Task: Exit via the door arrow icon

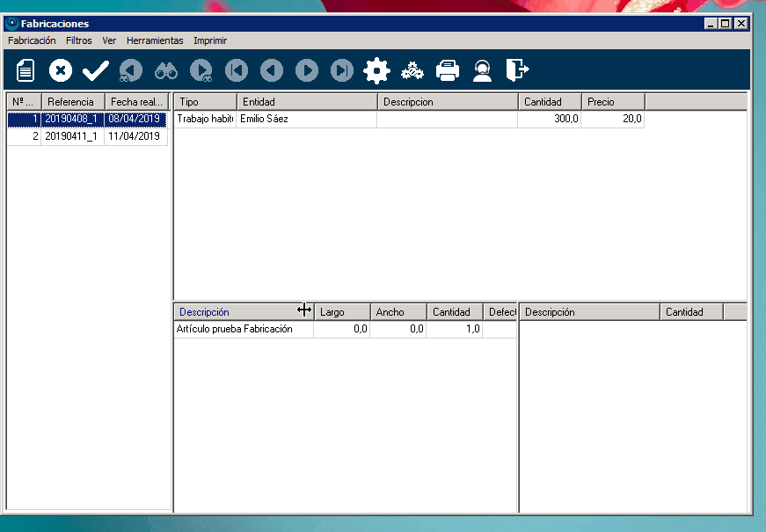Action: [x=518, y=70]
